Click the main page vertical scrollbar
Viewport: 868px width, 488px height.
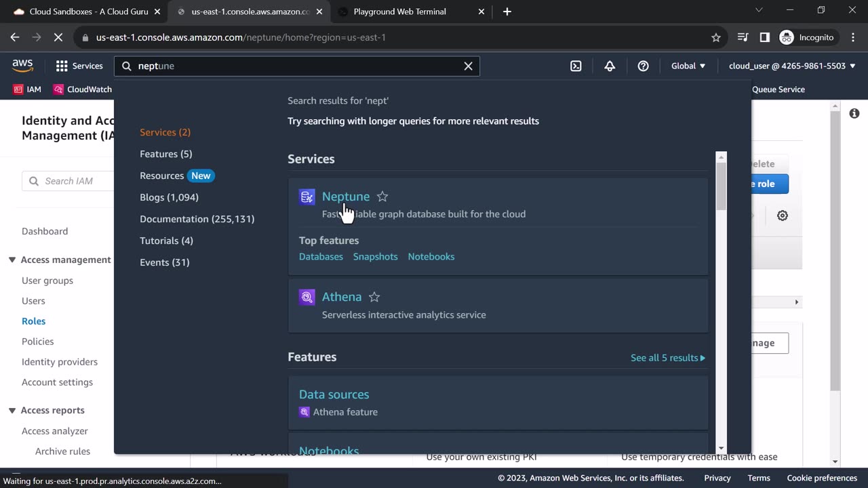pyautogui.click(x=835, y=251)
